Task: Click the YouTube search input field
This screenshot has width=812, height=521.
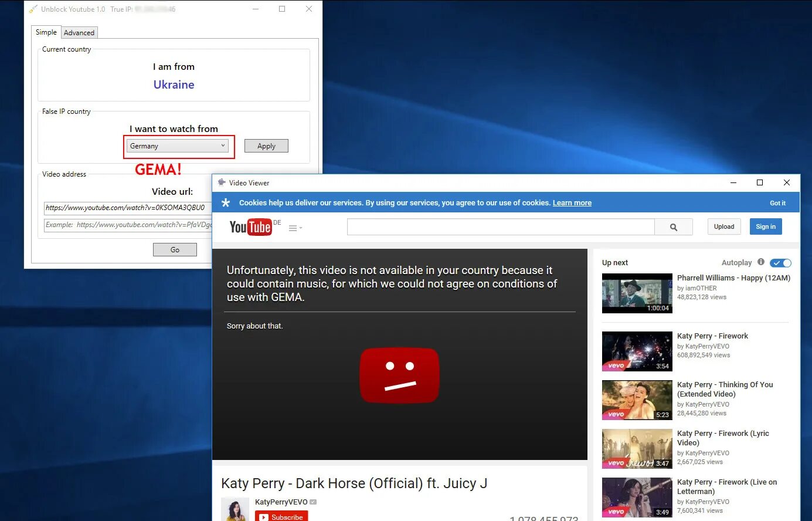Action: coord(501,227)
